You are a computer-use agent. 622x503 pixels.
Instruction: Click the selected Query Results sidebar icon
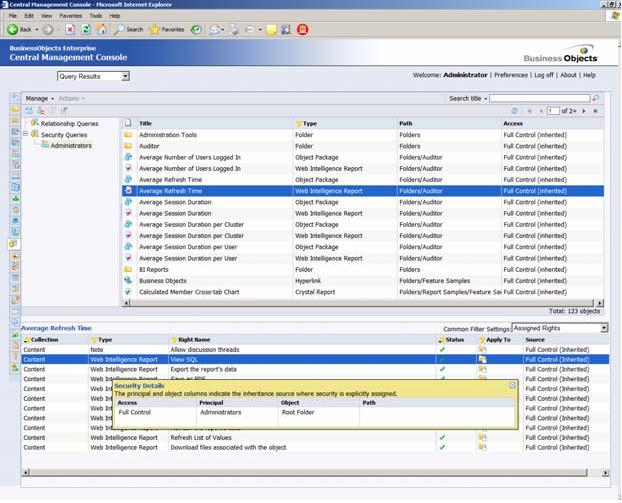click(14, 244)
